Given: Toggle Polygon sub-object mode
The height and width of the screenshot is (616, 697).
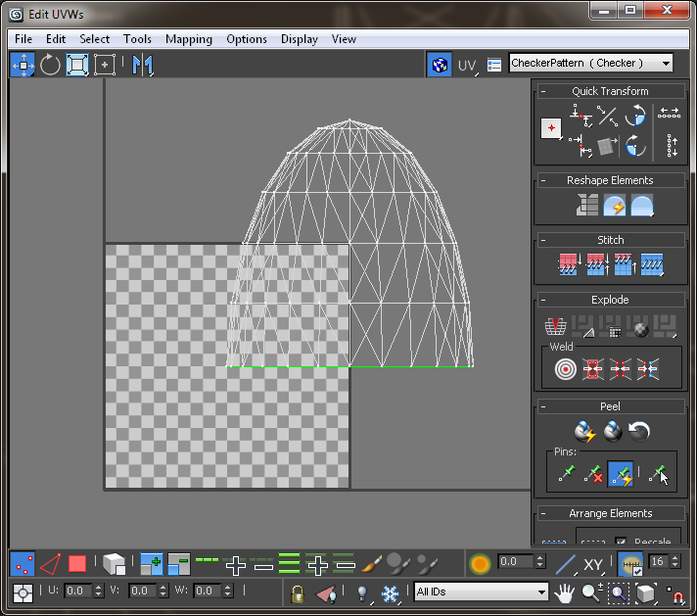Looking at the screenshot, I should 77,564.
